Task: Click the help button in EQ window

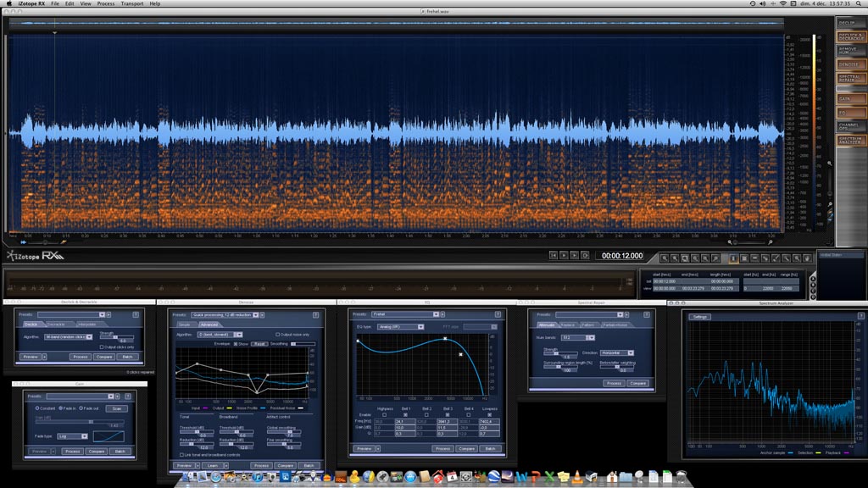Action: tap(498, 314)
